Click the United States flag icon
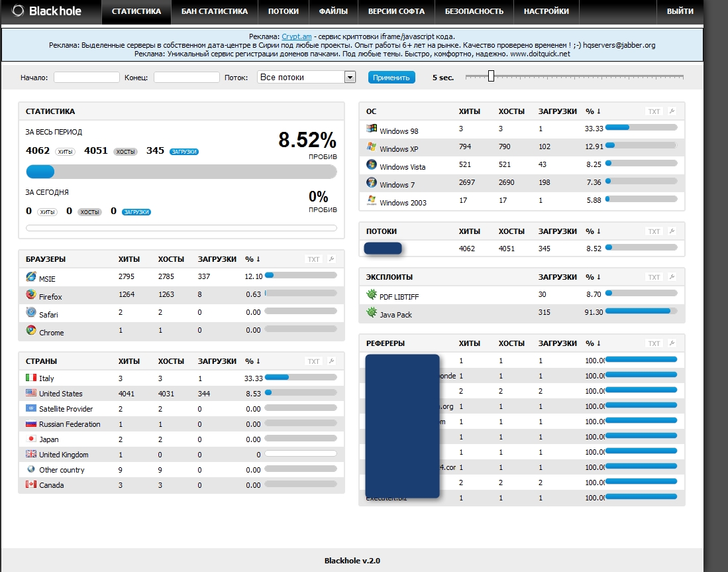This screenshot has height=572, width=728. click(31, 392)
